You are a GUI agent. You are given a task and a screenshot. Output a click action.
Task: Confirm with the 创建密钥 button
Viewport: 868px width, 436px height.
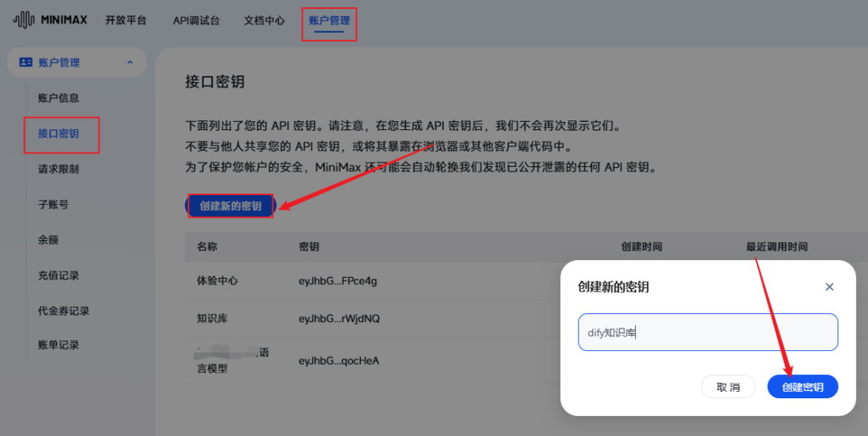pyautogui.click(x=803, y=387)
